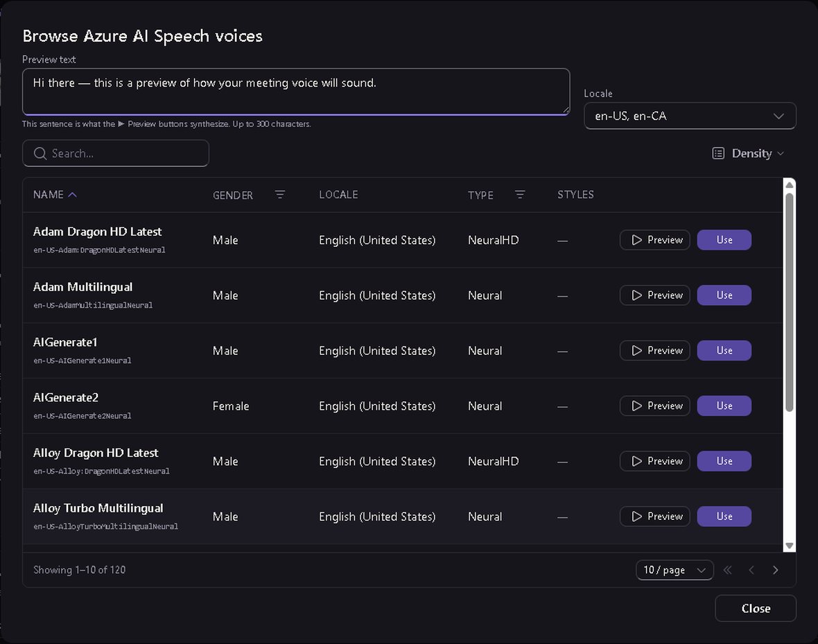This screenshot has width=818, height=644.
Task: Click the STYLES column header
Action: 575,195
